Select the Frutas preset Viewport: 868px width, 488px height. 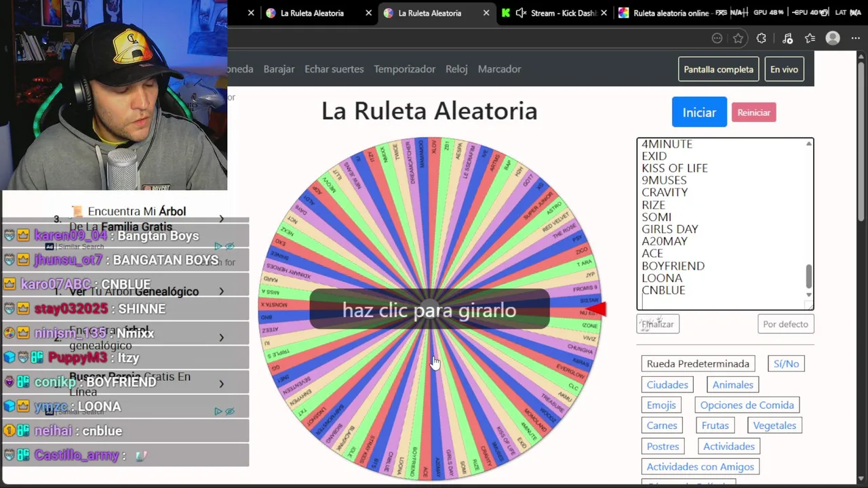(715, 426)
